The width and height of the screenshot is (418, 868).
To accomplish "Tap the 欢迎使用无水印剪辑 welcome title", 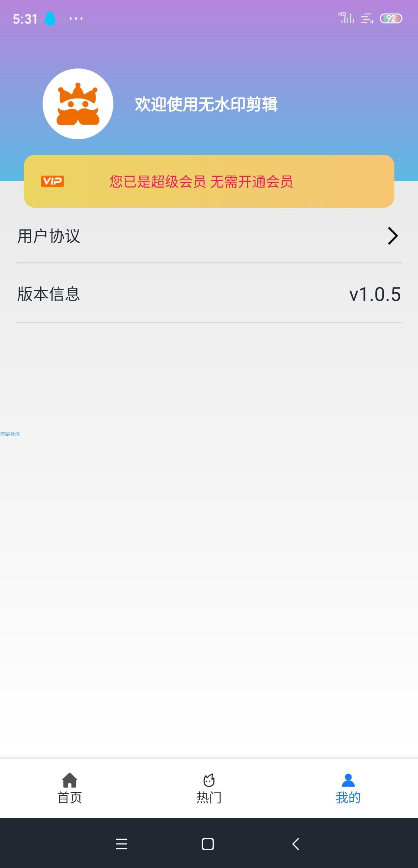I will 206,104.
